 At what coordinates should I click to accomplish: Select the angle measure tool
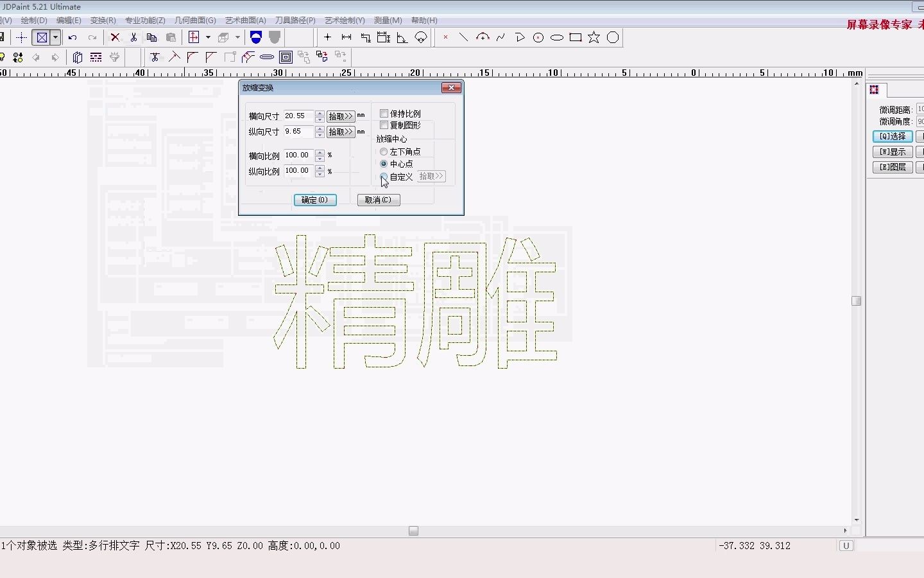click(402, 37)
